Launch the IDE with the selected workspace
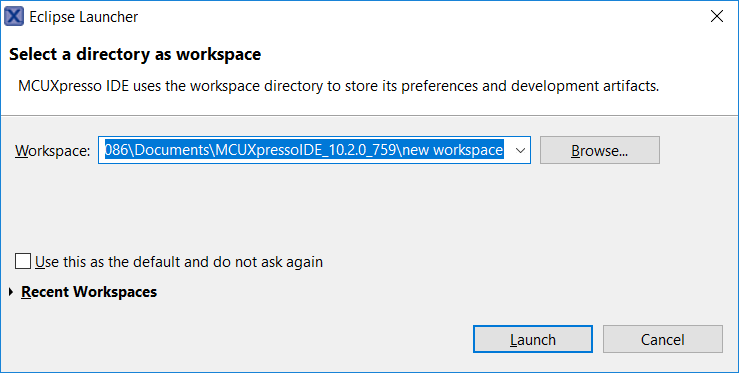Image resolution: width=739 pixels, height=373 pixels. pyautogui.click(x=533, y=339)
